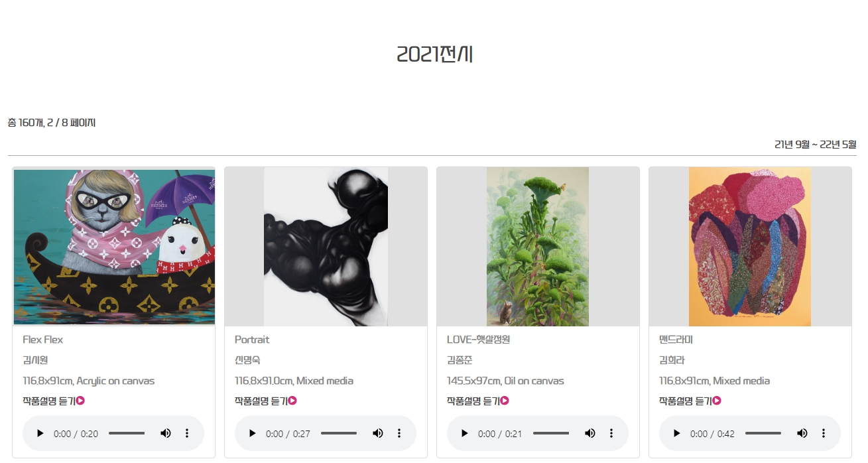The height and width of the screenshot is (463, 868).
Task: Open the Flex Flex cat painting thumbnail
Action: tap(114, 247)
